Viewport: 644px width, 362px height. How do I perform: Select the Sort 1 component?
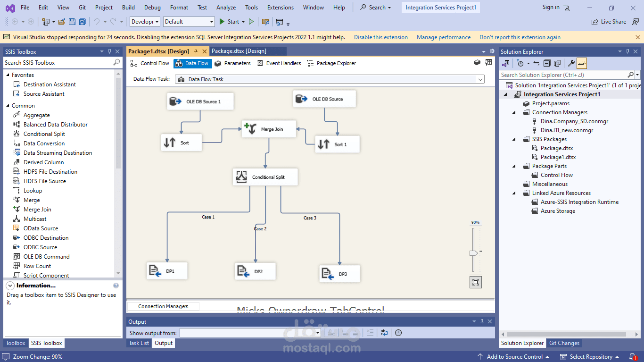[x=338, y=144]
